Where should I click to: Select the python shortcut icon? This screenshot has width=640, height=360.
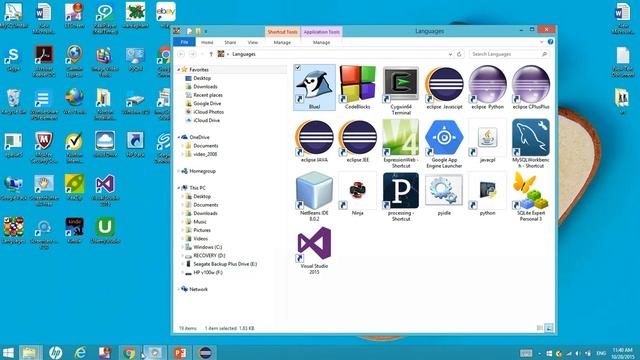click(x=487, y=194)
